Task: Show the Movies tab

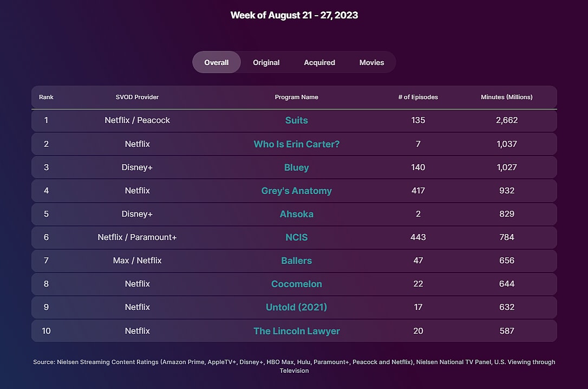Action: [371, 62]
